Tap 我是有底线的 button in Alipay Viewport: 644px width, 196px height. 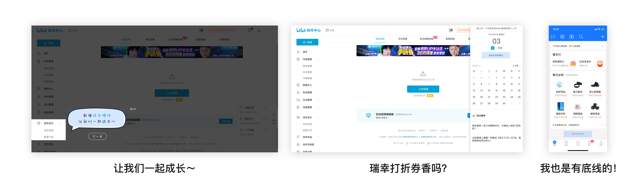click(x=578, y=134)
